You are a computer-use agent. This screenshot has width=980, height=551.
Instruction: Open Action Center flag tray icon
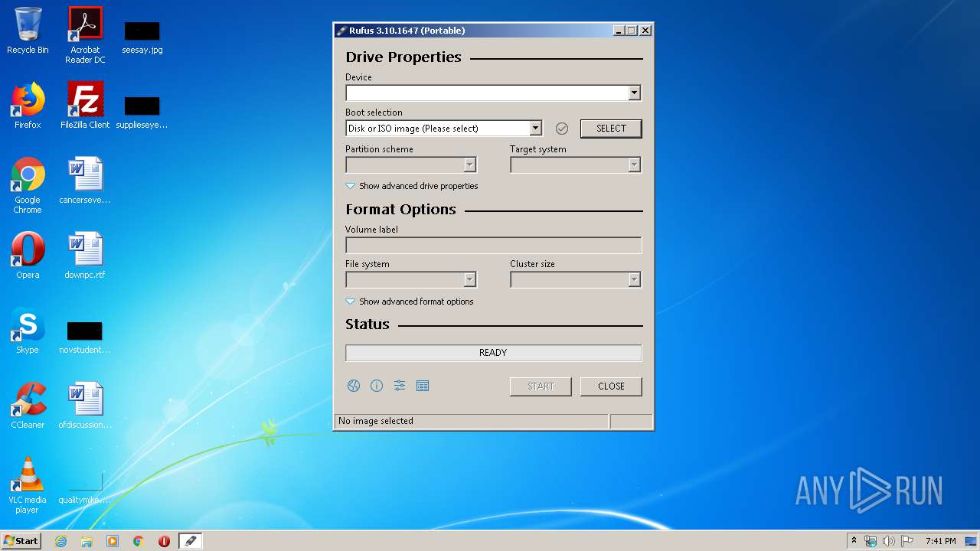pyautogui.click(x=907, y=541)
